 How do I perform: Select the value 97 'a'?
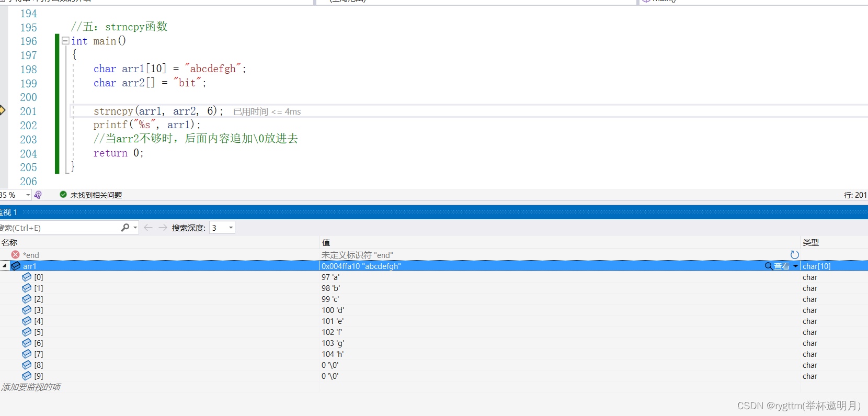click(330, 277)
